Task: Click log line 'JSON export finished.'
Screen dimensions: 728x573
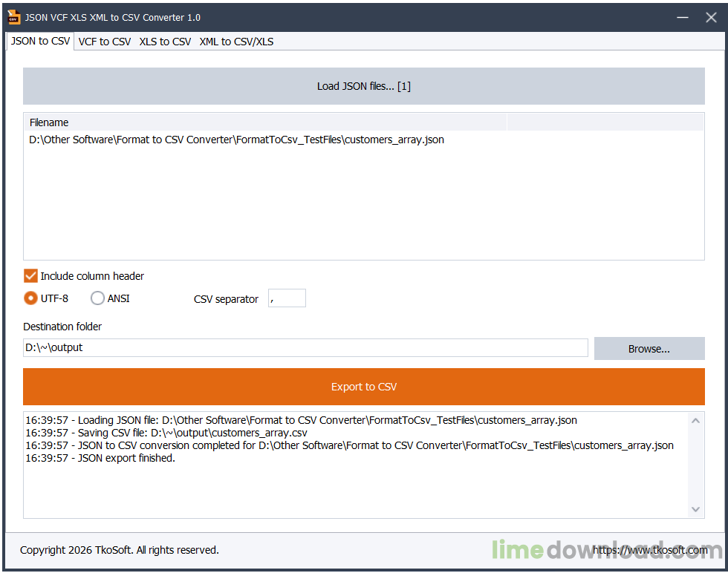Action: pos(100,459)
